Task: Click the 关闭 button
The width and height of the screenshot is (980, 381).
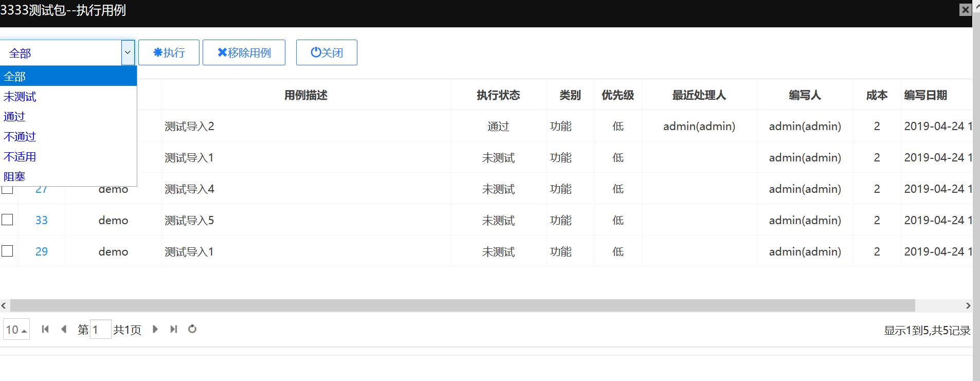Action: pyautogui.click(x=326, y=52)
